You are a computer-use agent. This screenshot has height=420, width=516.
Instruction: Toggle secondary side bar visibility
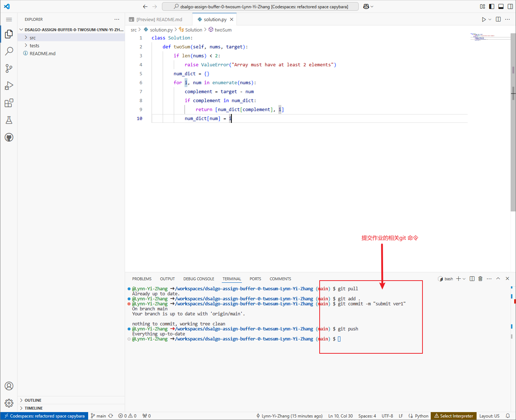(x=510, y=6)
